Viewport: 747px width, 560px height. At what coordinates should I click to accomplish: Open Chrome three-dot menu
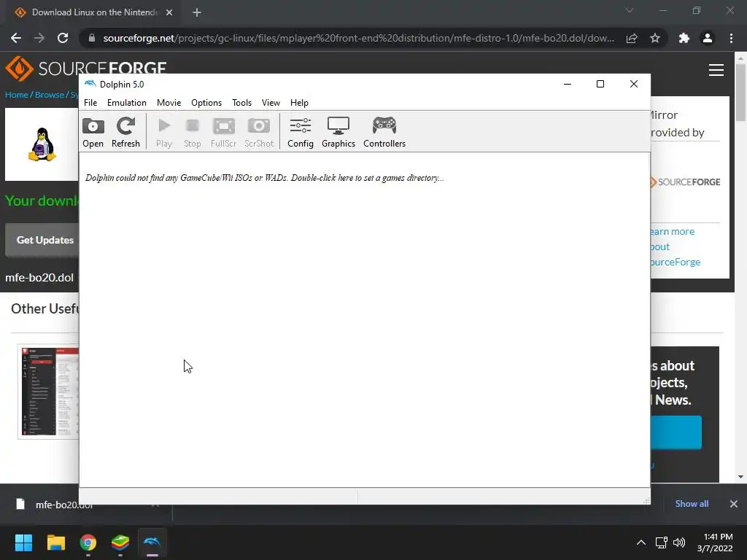point(731,38)
